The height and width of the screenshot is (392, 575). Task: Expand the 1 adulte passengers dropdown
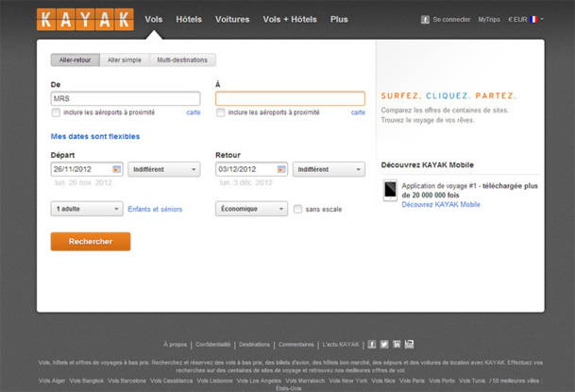pos(87,209)
